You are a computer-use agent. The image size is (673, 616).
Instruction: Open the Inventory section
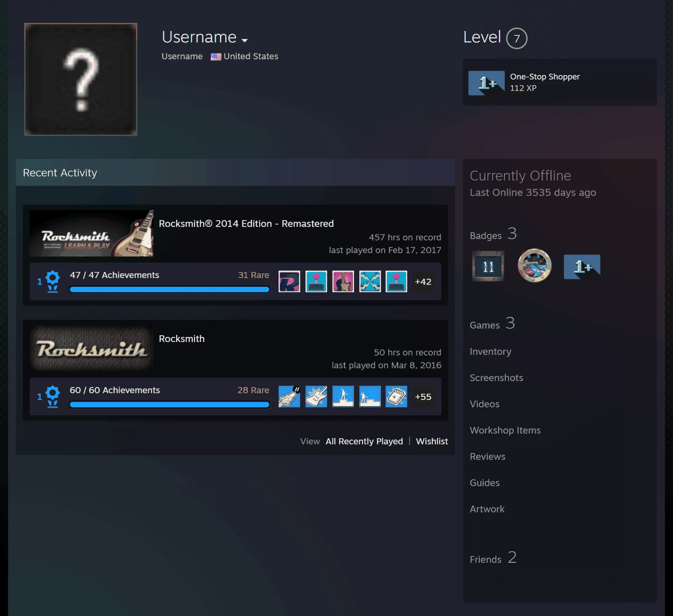point(490,351)
